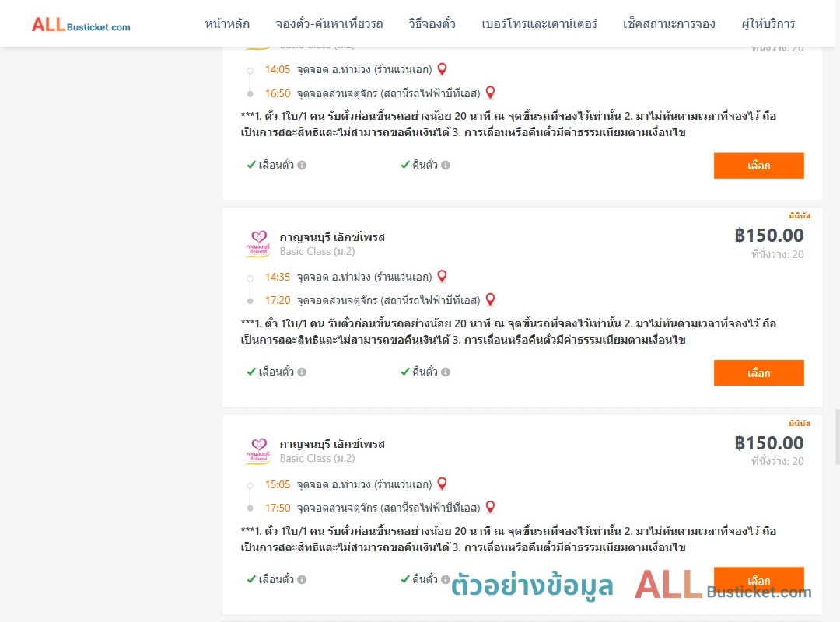Go to หน้าหลัก menu item
Screen dimensions: 840x622
[227, 24]
